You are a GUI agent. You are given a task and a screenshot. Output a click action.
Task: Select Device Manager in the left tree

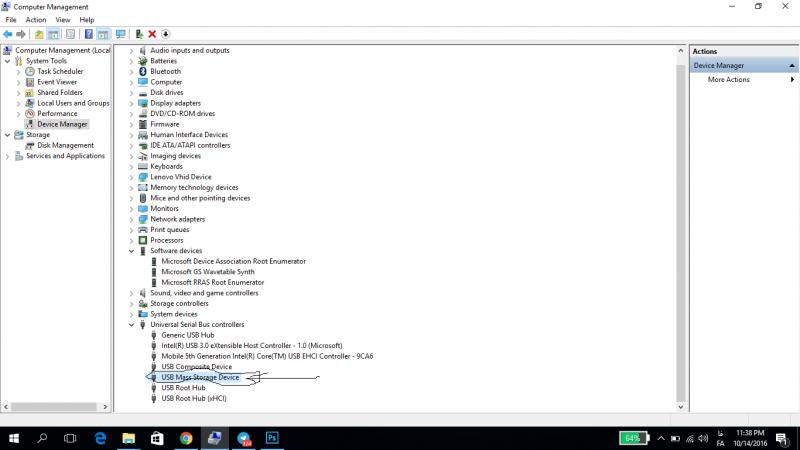point(62,124)
